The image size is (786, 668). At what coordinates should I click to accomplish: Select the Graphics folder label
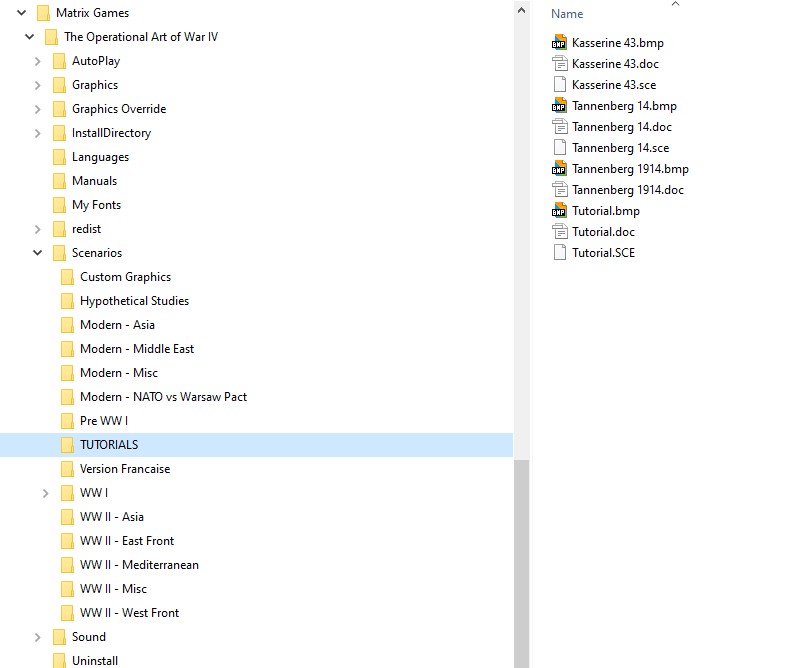pyautogui.click(x=95, y=85)
